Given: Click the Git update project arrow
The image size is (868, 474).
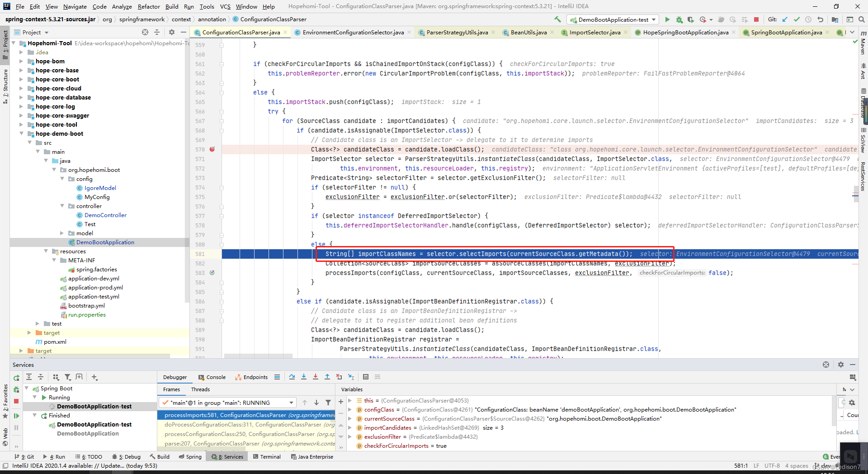Looking at the screenshot, I should pyautogui.click(x=785, y=19).
